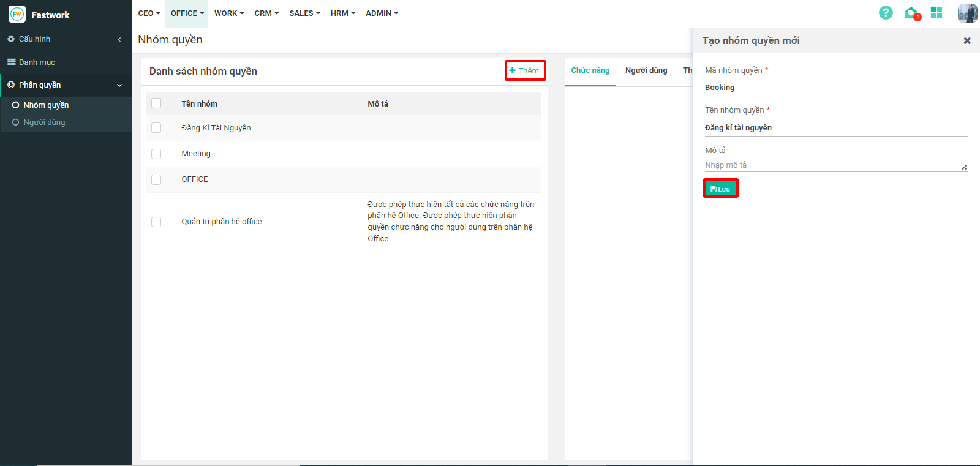
Task: Select Người dùng in the sidebar
Action: pos(44,122)
